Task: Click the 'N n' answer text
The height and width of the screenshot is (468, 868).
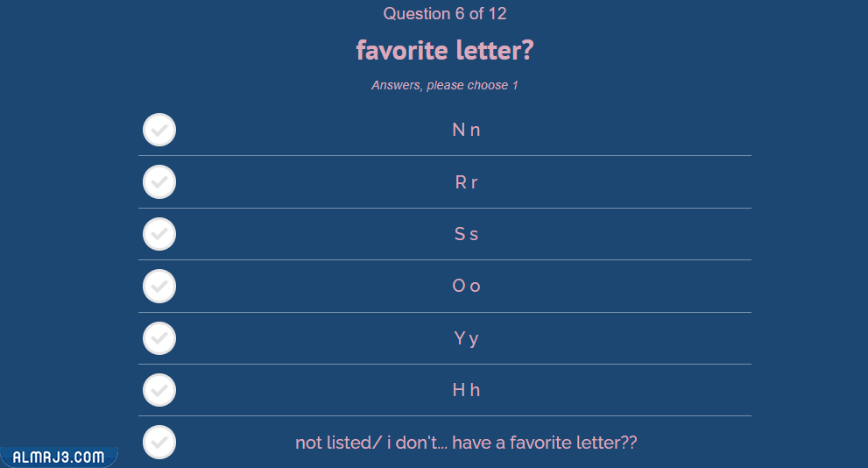Action: pos(466,130)
